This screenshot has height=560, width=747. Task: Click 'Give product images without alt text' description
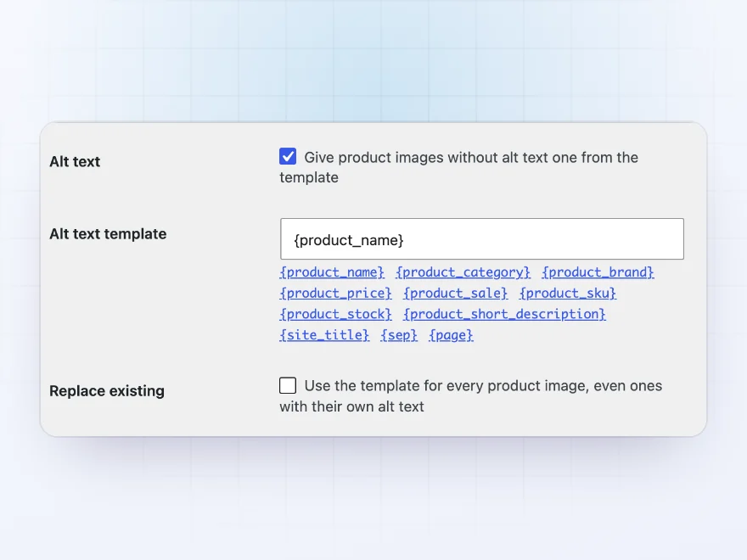(x=458, y=167)
